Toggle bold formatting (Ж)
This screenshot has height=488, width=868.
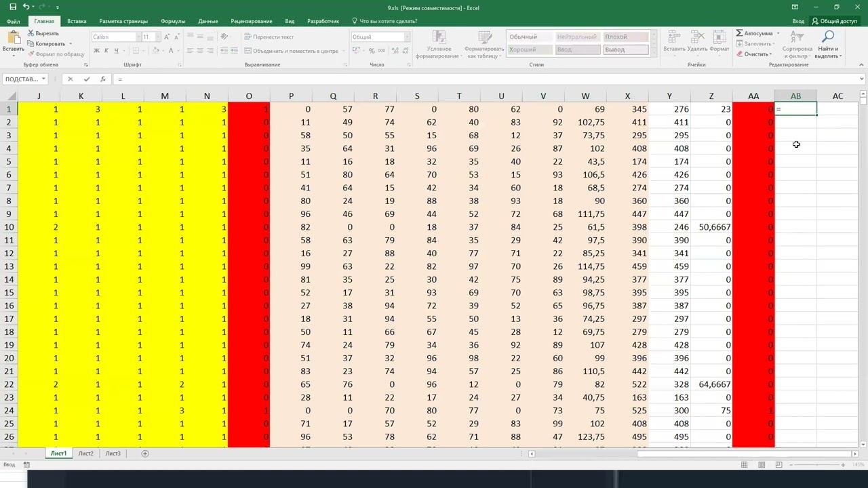[x=97, y=51]
